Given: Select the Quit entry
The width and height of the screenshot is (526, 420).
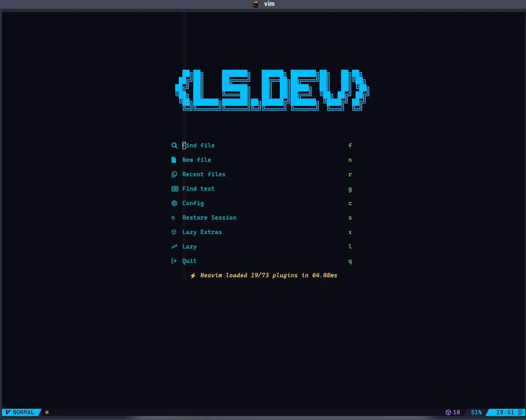Looking at the screenshot, I should click(x=261, y=261).
